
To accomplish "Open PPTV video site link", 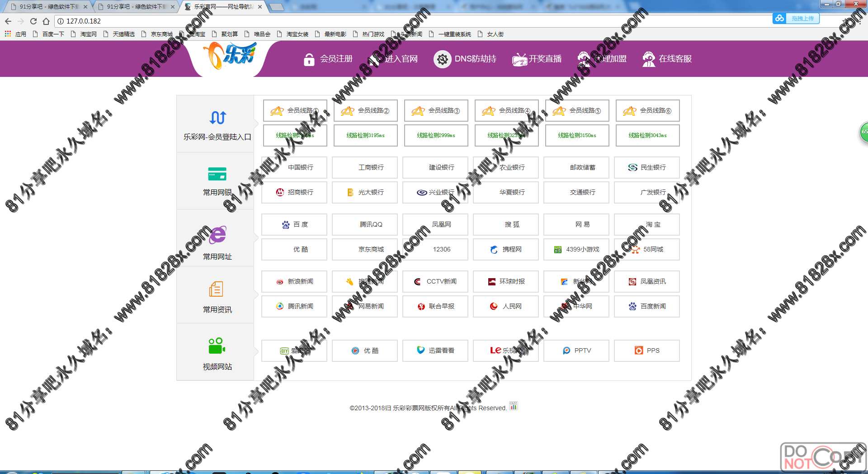I will click(x=576, y=351).
